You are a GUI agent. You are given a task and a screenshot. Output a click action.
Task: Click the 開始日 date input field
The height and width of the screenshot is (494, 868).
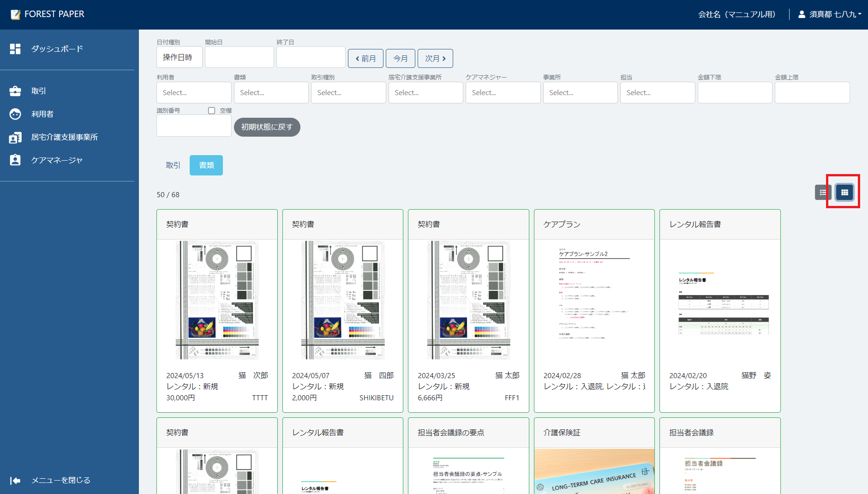click(239, 57)
